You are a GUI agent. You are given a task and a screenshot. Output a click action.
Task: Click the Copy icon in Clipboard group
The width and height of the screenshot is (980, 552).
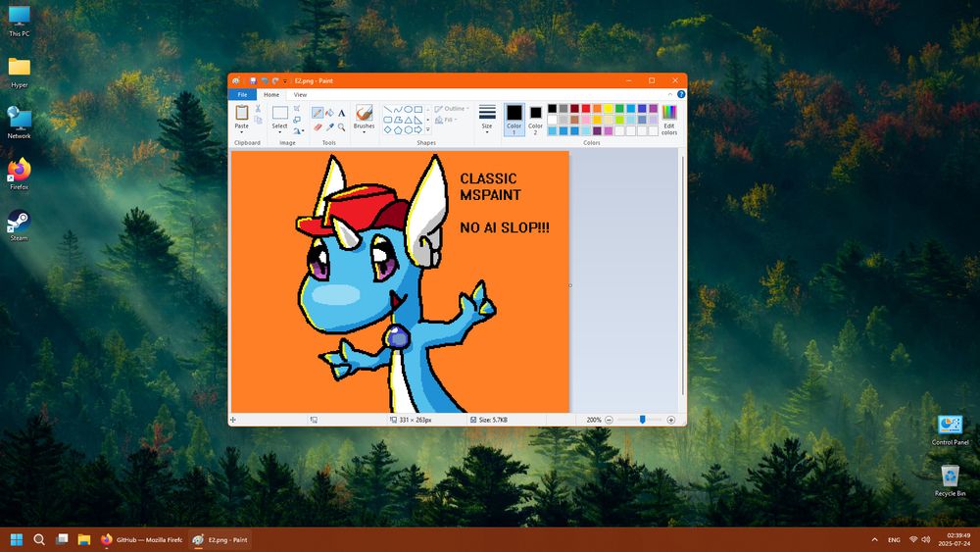click(x=258, y=120)
